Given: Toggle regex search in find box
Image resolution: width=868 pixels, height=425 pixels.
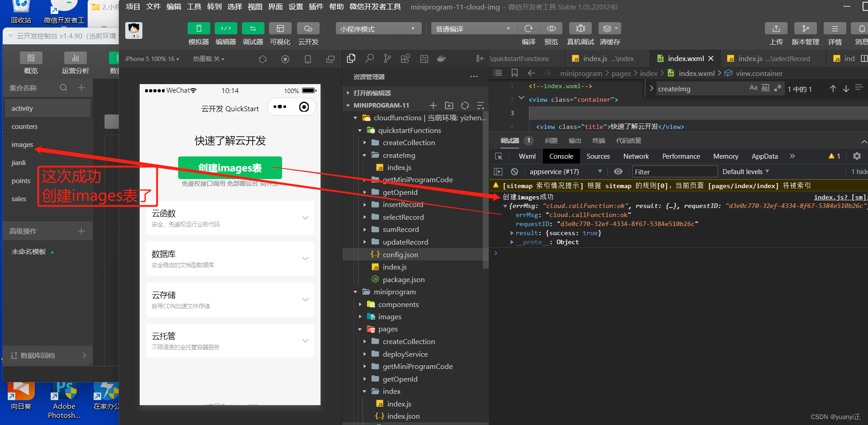Looking at the screenshot, I should (778, 88).
